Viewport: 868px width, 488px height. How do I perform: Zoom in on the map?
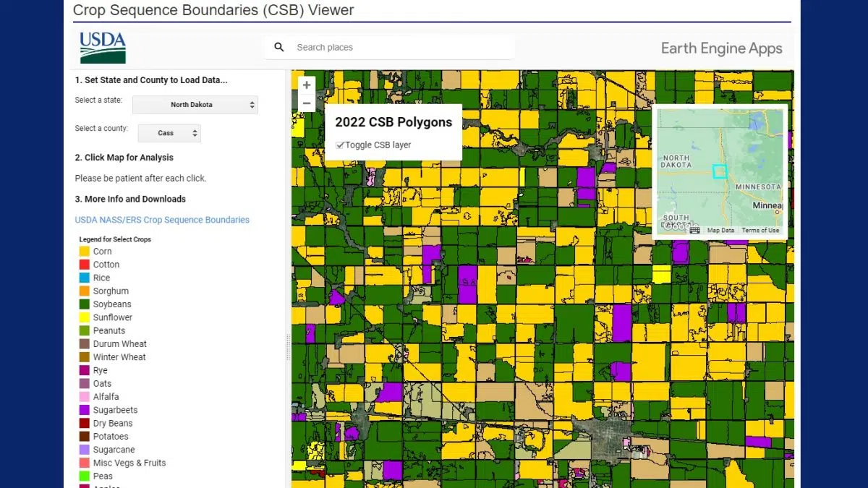[307, 85]
